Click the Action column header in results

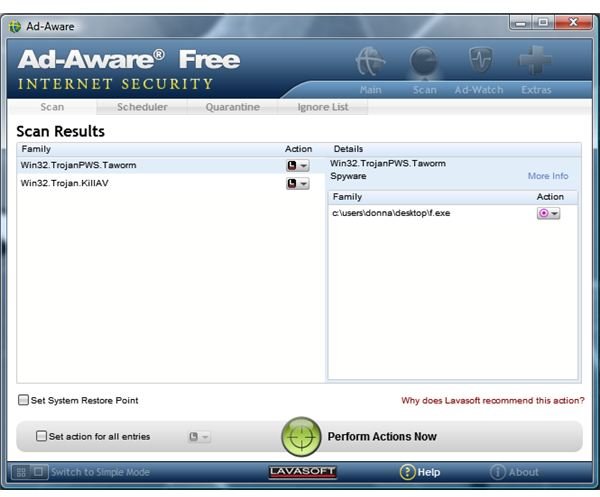coord(298,149)
